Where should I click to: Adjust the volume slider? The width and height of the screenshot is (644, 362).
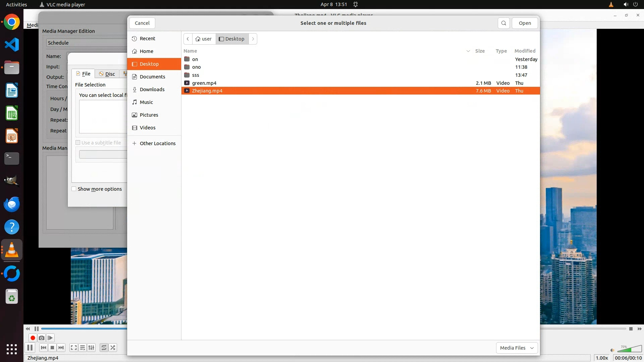(629, 350)
